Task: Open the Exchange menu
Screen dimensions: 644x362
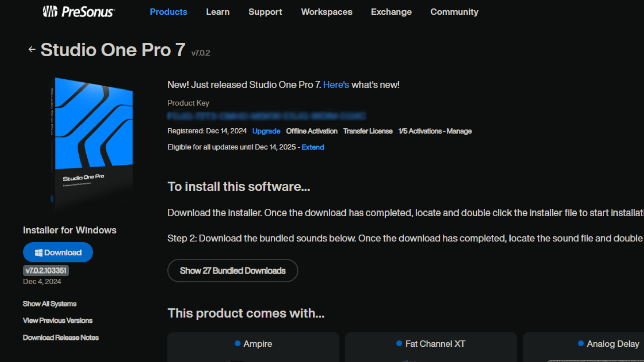Action: point(391,12)
